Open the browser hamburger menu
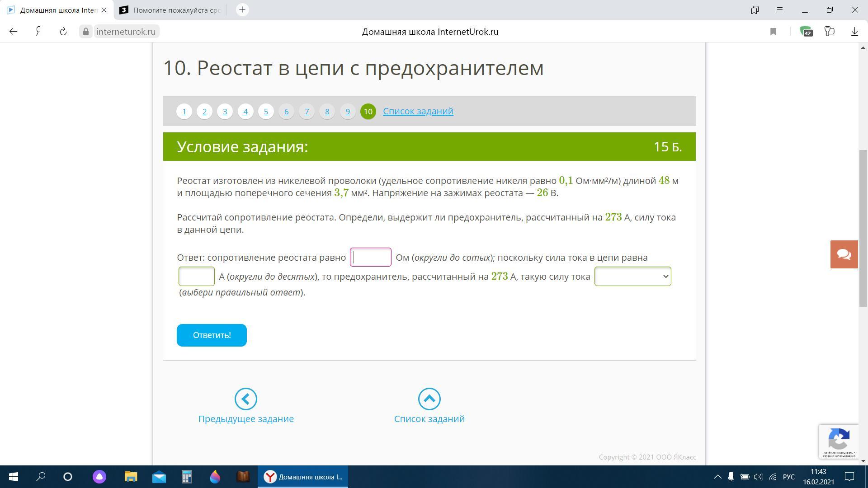The width and height of the screenshot is (868, 488). [x=780, y=10]
